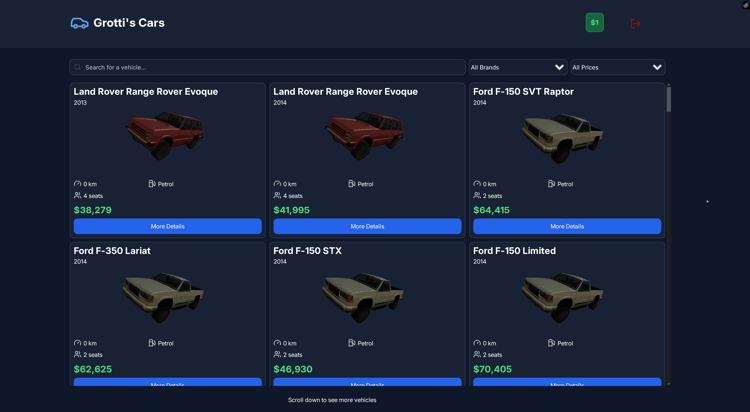Screen dimensions: 750x412
Task: Click the 2013 Range Rover Evoque car image
Action: (165, 135)
